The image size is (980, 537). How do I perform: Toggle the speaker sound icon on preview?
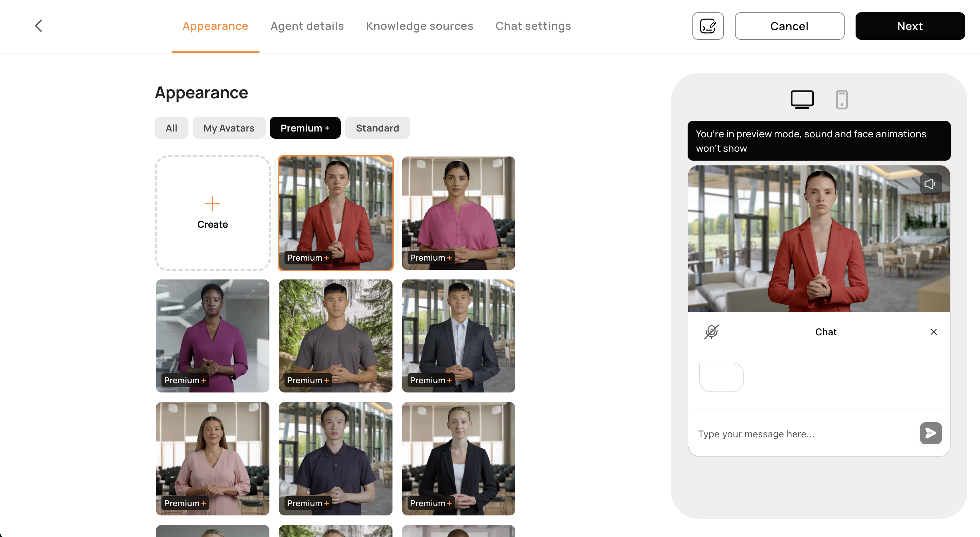(x=930, y=184)
